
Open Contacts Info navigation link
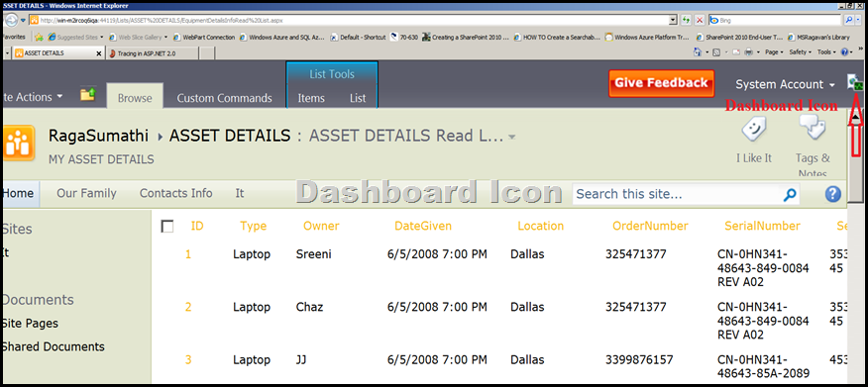pyautogui.click(x=175, y=194)
